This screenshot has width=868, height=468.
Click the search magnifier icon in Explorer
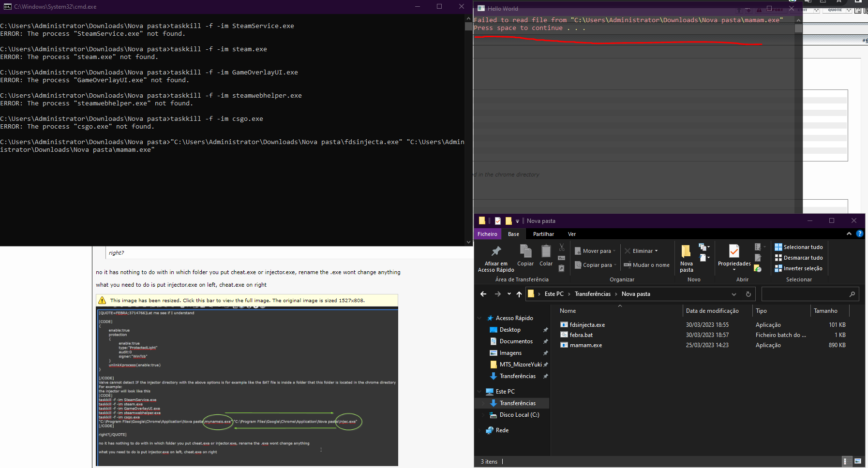click(x=852, y=294)
